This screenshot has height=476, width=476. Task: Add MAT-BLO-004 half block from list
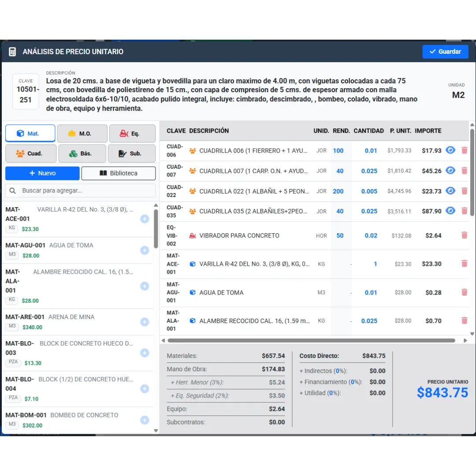[x=145, y=389]
